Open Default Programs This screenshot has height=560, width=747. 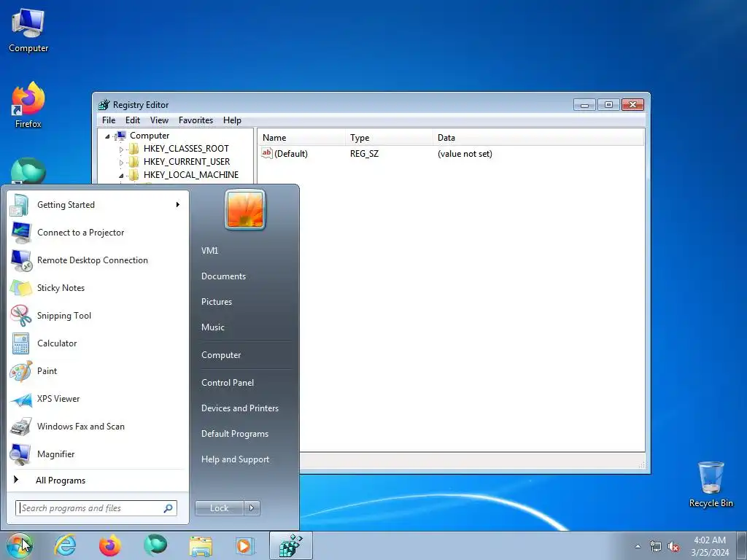click(235, 434)
